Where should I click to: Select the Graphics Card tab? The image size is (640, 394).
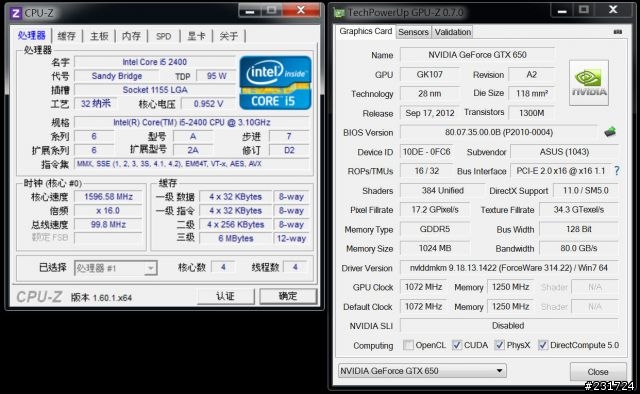pos(366,31)
